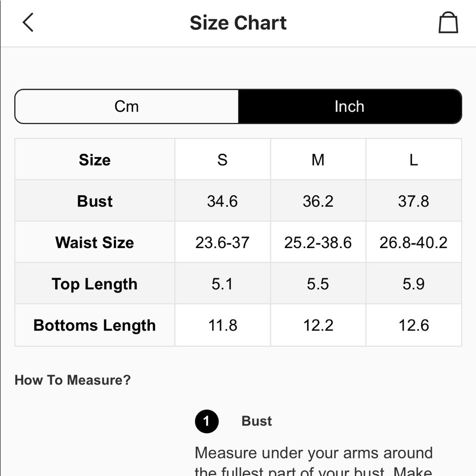Click the How To Measure? heading
The width and height of the screenshot is (476, 476).
point(72,380)
